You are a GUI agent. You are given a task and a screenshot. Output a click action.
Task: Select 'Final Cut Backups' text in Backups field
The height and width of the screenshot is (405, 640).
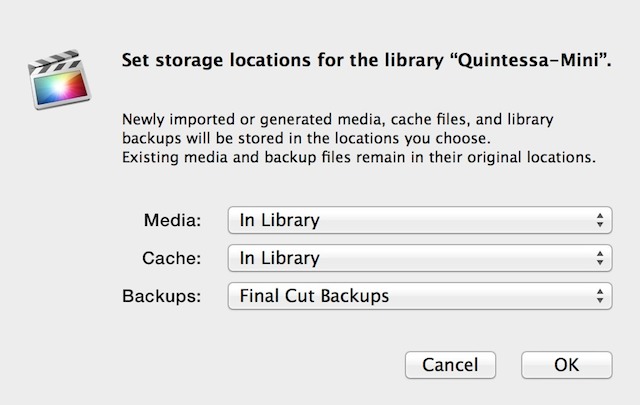(314, 296)
